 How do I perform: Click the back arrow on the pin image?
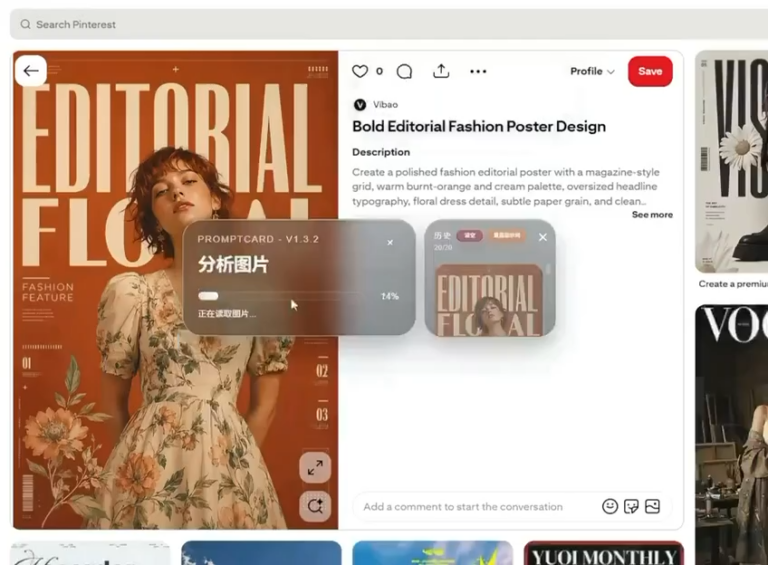tap(31, 71)
